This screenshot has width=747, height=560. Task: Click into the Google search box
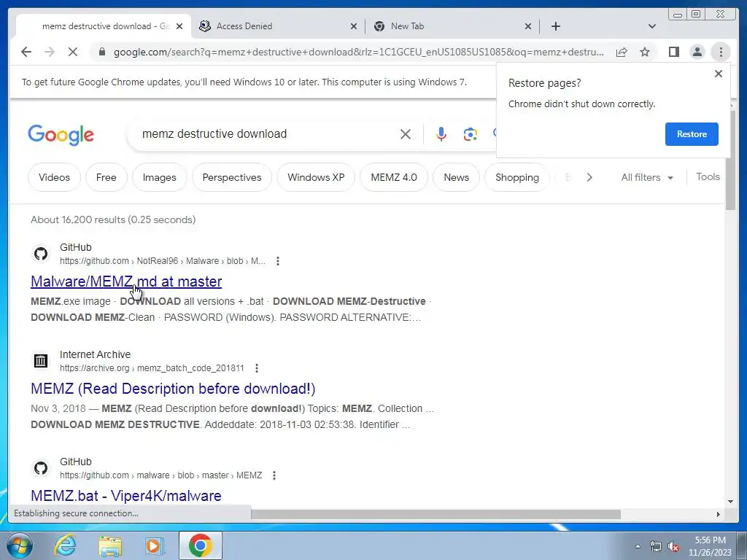(x=267, y=134)
